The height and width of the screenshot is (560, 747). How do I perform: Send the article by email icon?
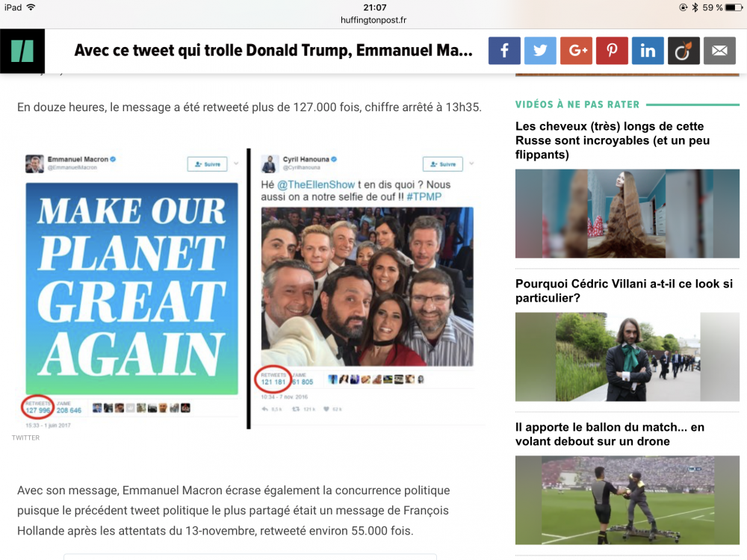[719, 51]
